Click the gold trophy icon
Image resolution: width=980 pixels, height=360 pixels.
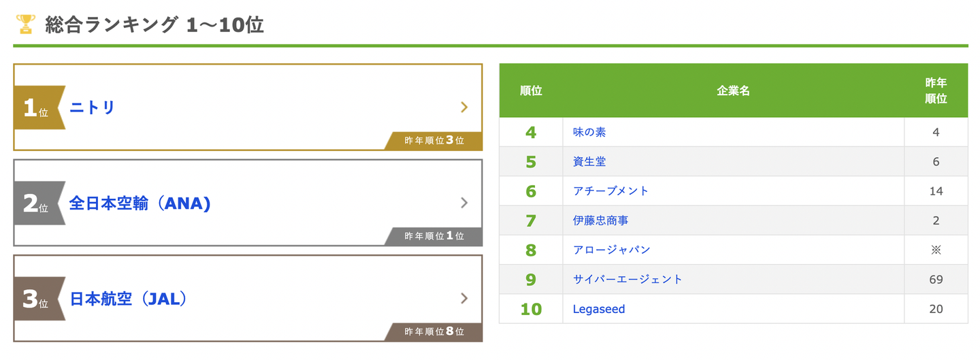(x=25, y=25)
